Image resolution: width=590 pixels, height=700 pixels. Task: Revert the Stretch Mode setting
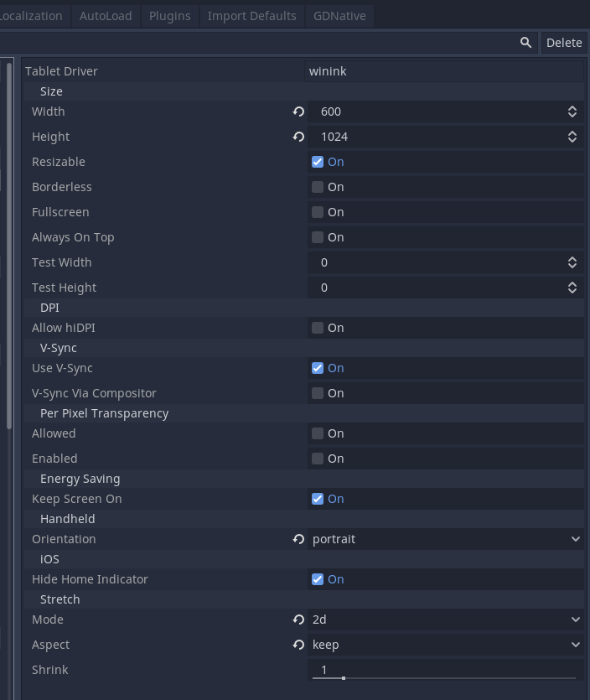pyautogui.click(x=298, y=620)
